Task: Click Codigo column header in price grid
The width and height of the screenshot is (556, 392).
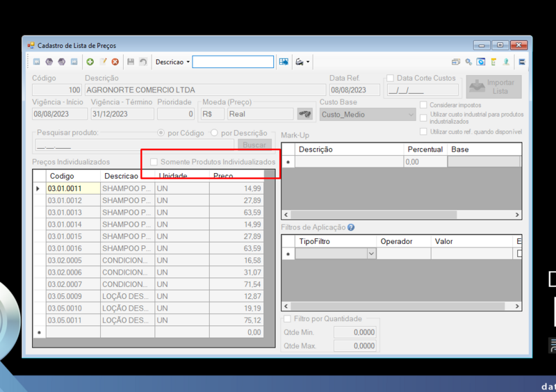Action: [74, 176]
